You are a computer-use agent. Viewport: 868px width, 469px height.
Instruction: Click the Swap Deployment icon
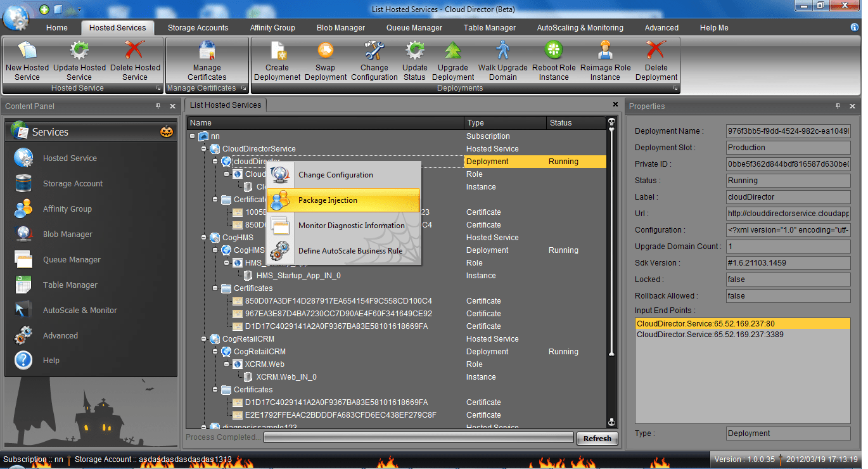pyautogui.click(x=326, y=51)
